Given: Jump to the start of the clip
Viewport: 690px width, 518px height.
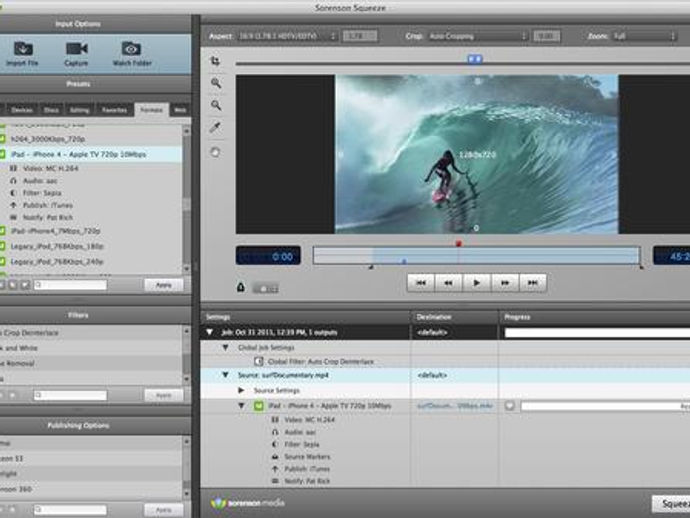Looking at the screenshot, I should point(421,283).
